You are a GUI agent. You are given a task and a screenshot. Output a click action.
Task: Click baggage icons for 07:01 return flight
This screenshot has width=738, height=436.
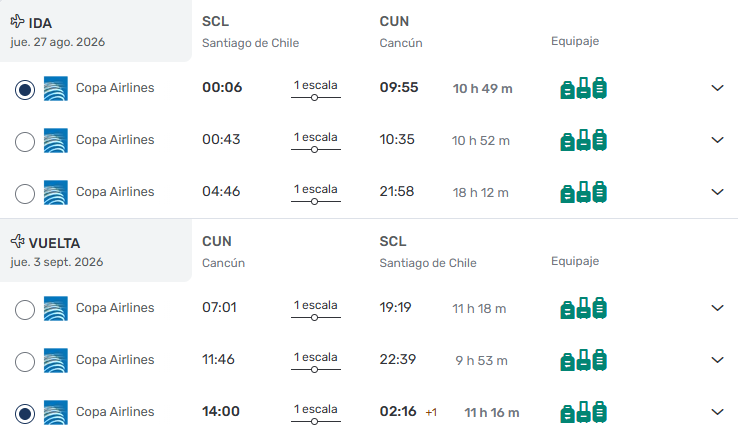[584, 308]
